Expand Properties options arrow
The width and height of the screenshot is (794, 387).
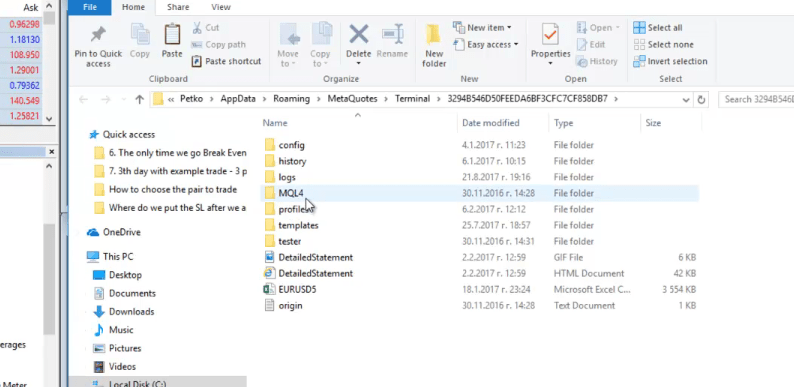[x=550, y=64]
